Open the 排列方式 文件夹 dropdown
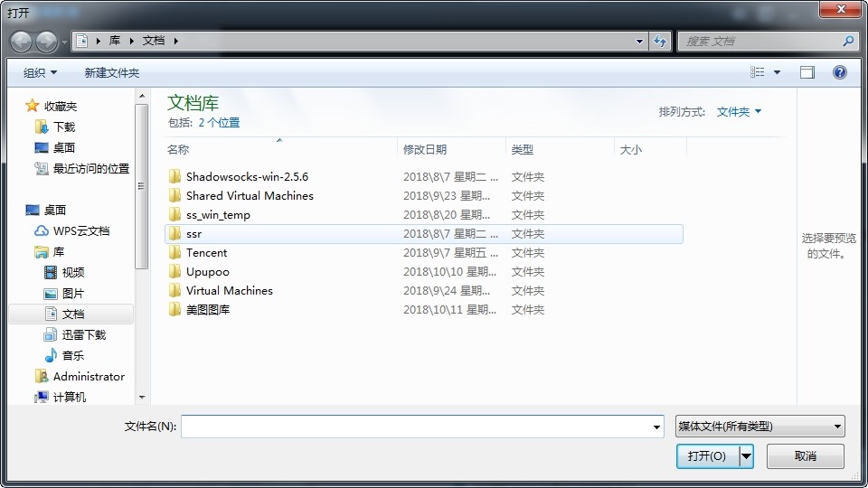This screenshot has width=868, height=488. [739, 112]
